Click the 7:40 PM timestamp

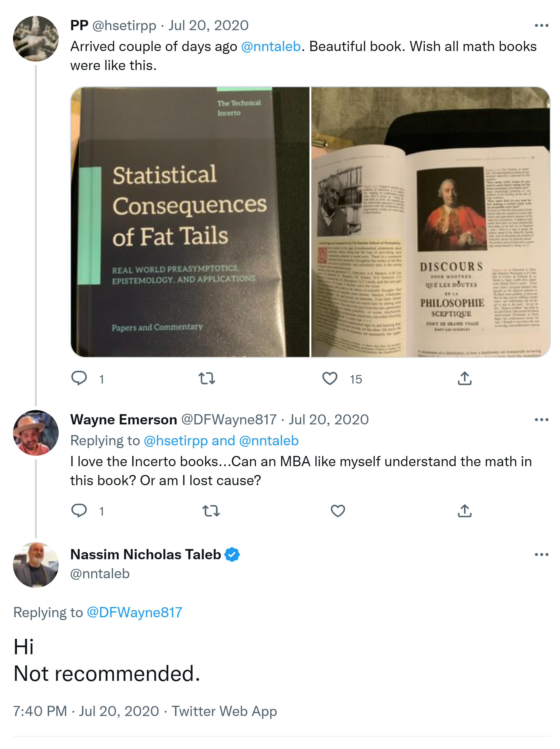[x=40, y=711]
